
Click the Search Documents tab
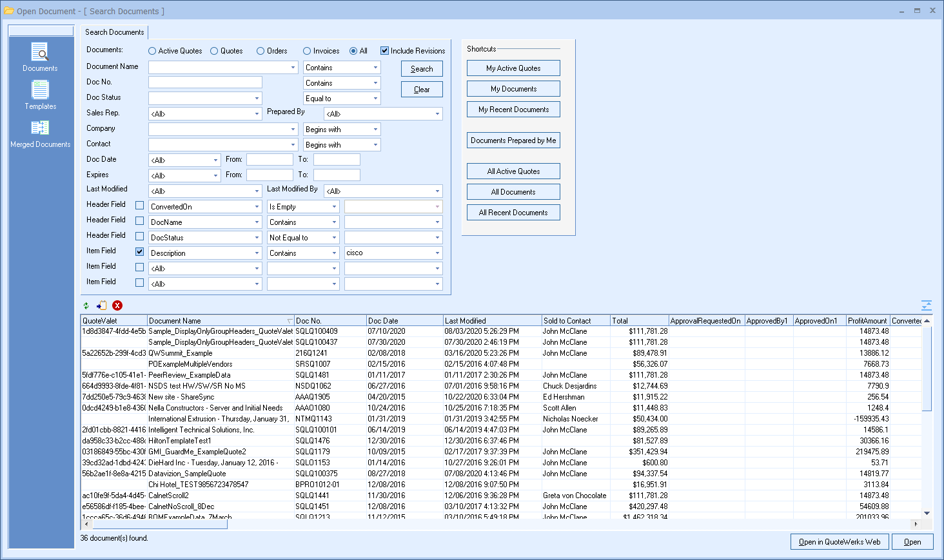coord(115,32)
